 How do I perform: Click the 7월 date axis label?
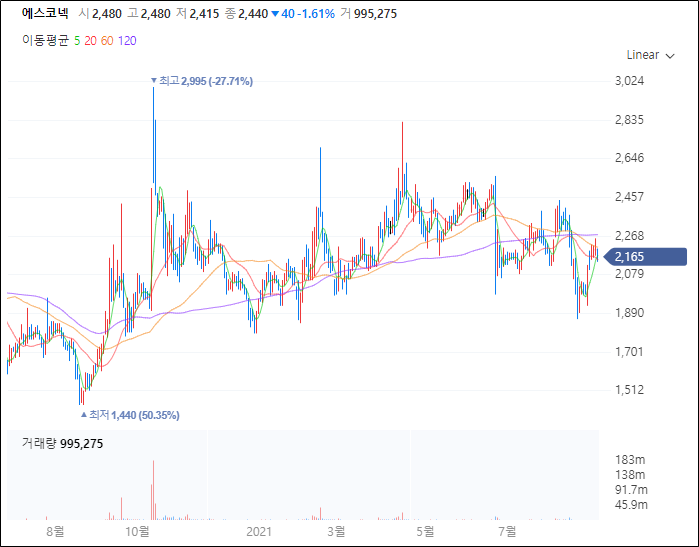(507, 531)
